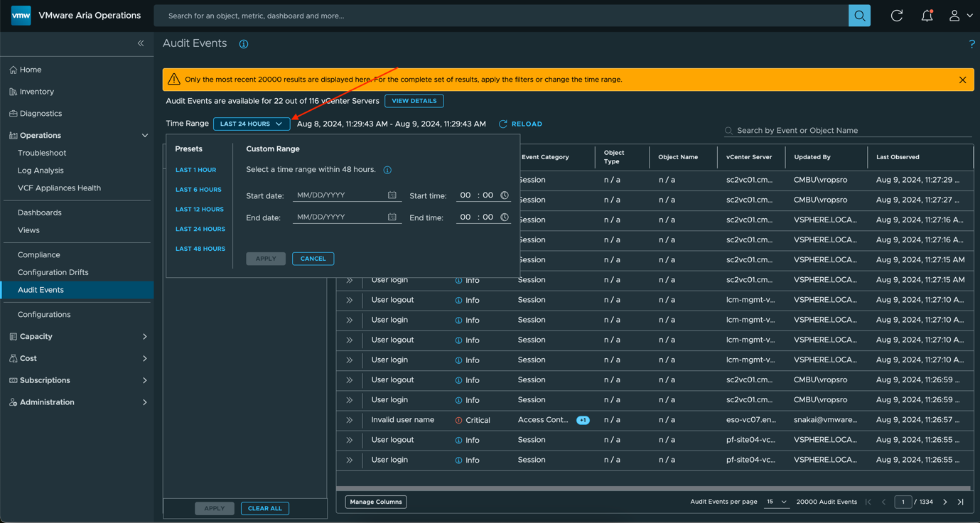Click the table horizontal scrollbar
The height and width of the screenshot is (523, 980).
653,488
